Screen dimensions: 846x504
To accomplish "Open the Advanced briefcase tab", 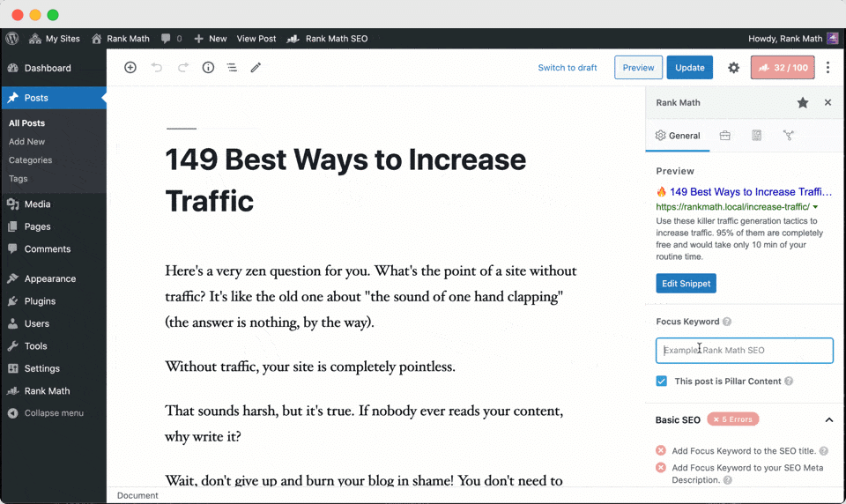I will click(724, 136).
